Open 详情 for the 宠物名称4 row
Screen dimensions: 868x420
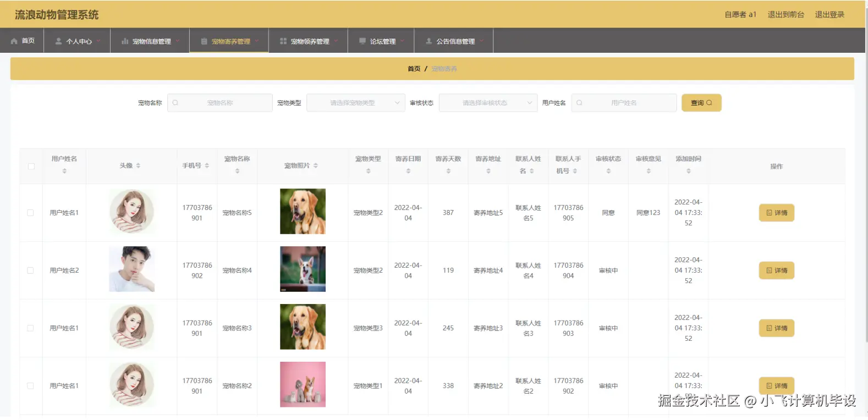coord(777,270)
